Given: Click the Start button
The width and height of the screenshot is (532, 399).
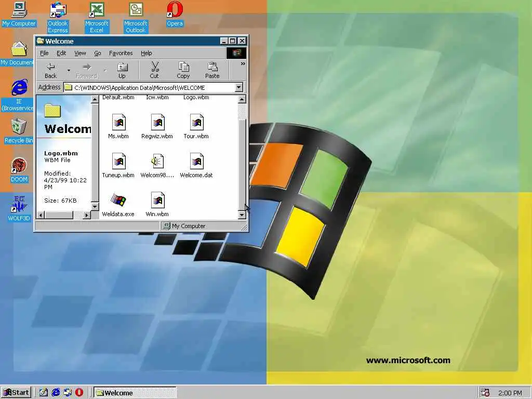Looking at the screenshot, I should (16, 393).
